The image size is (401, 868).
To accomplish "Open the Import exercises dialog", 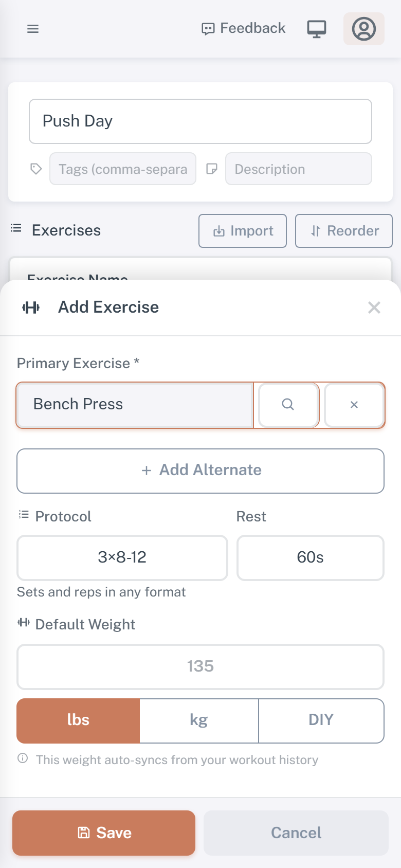I will (242, 230).
